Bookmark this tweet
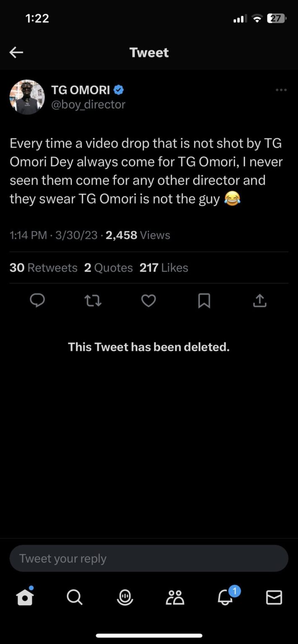298x644 pixels. (204, 301)
